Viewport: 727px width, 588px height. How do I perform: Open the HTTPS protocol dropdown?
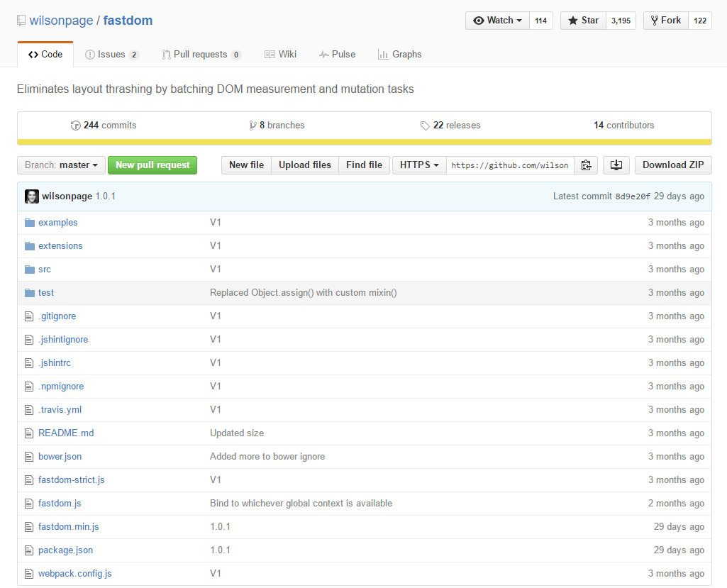coord(419,165)
